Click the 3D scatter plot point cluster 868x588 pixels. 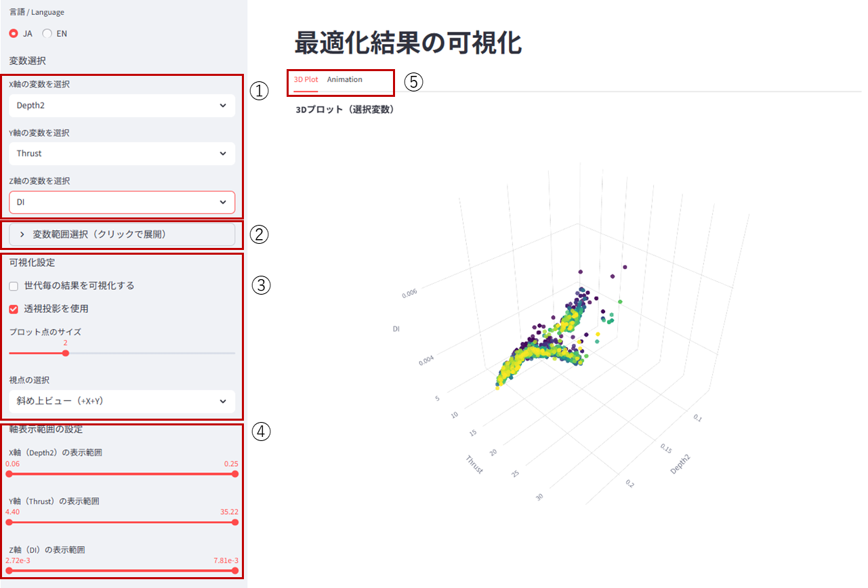coord(542,345)
